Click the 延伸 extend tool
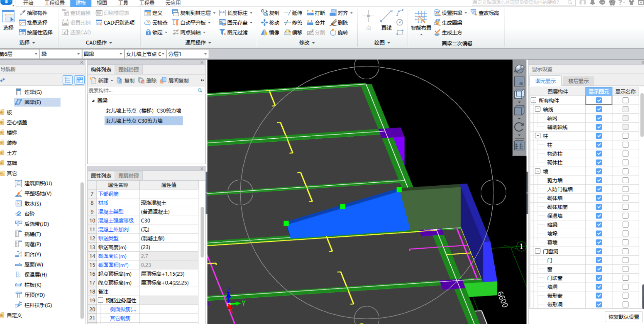The width and height of the screenshot is (644, 324). click(293, 13)
